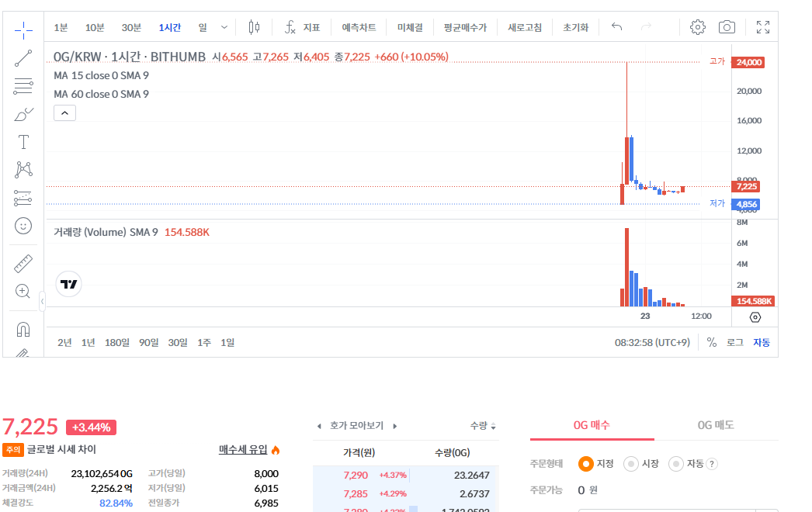
Task: Click the TradingView logo badge
Action: coord(68,284)
